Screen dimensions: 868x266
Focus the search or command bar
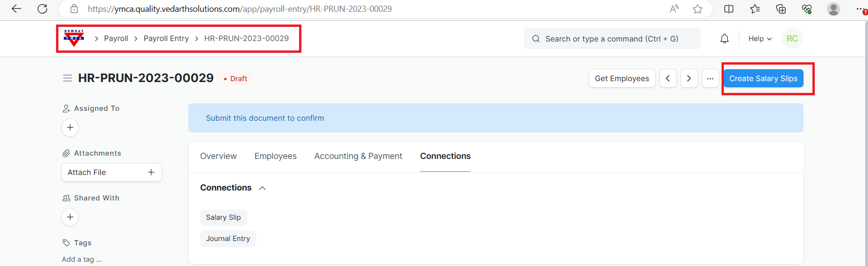click(x=612, y=39)
